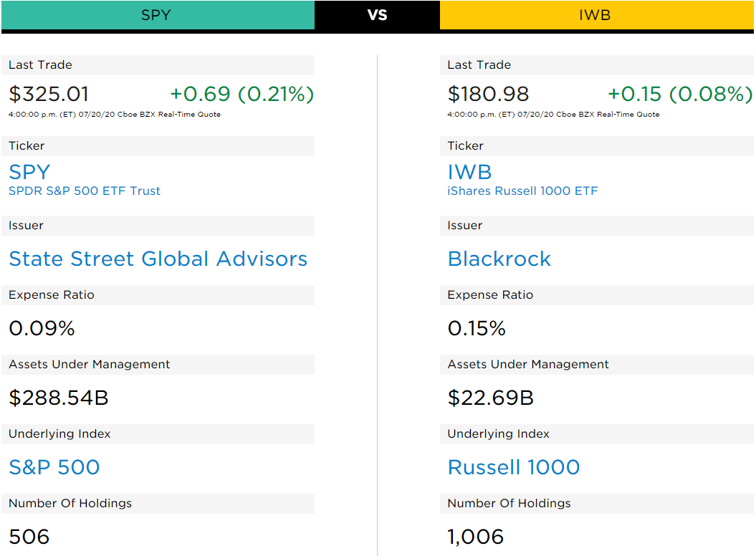Screen dimensions: 756x556
Task: Click IWB last trade price $180.98
Action: (x=488, y=94)
